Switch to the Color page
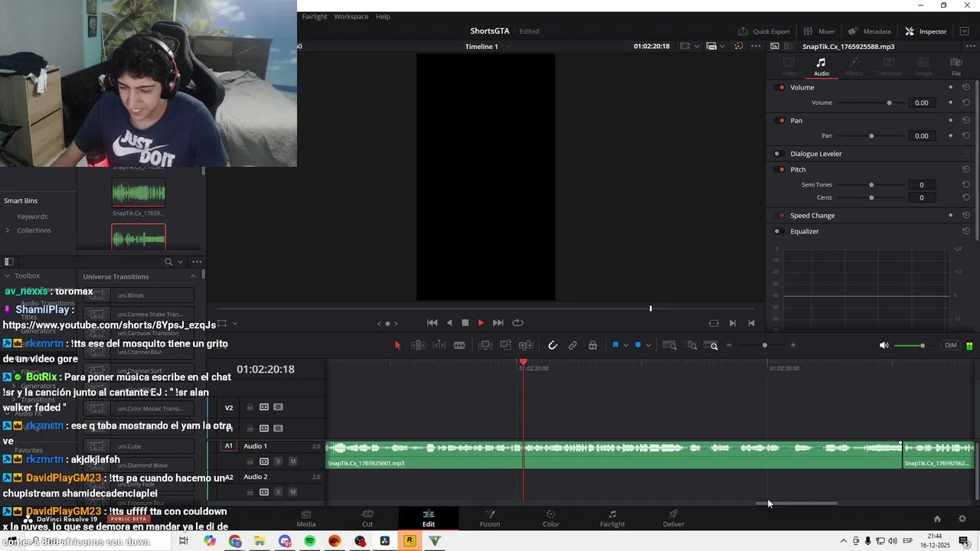This screenshot has width=980, height=551. click(x=551, y=518)
